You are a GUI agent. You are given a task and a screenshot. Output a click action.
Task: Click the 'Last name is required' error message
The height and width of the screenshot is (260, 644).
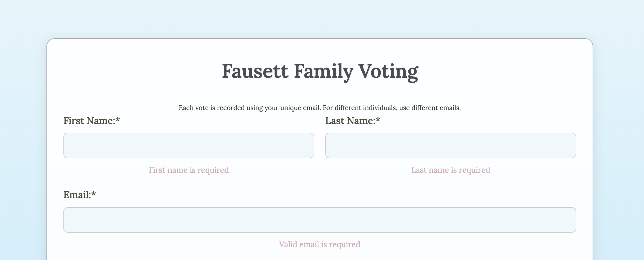point(450,170)
